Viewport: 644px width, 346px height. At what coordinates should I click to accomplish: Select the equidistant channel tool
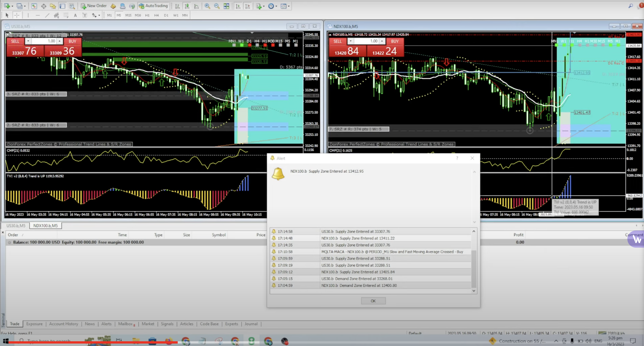(57, 15)
